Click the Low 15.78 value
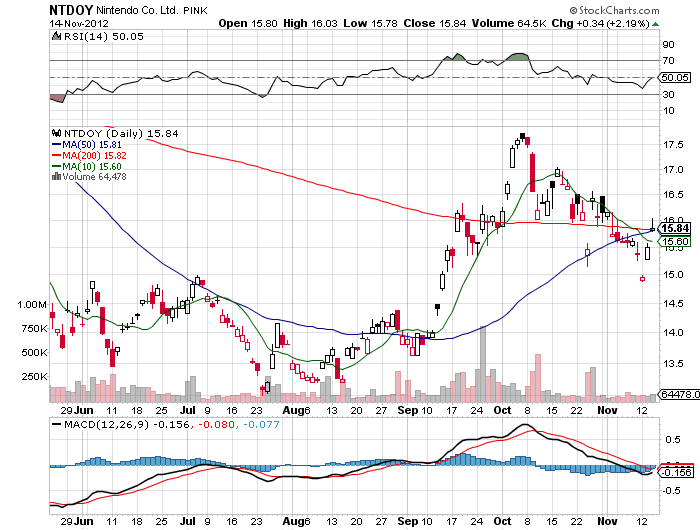Image resolution: width=700 pixels, height=530 pixels. click(370, 23)
